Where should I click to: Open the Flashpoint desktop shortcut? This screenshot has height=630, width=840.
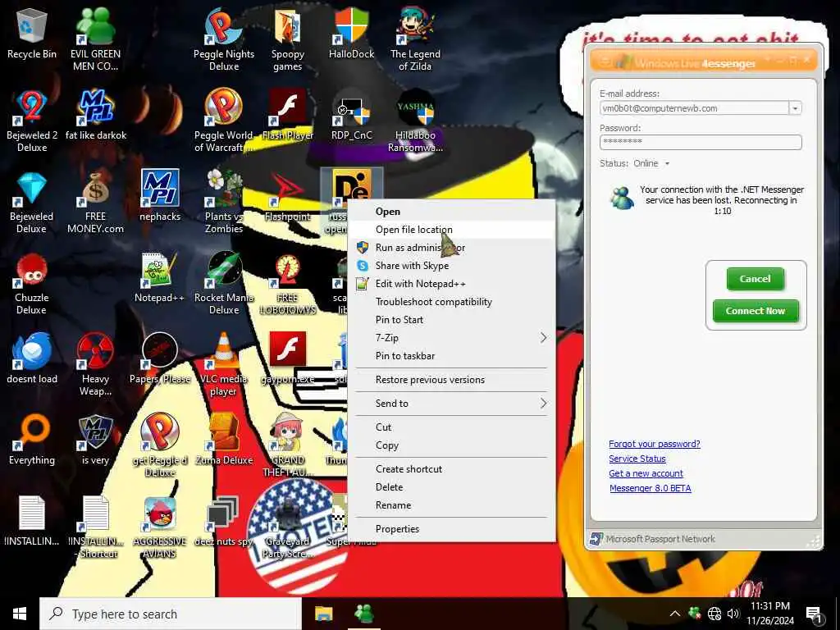[288, 196]
